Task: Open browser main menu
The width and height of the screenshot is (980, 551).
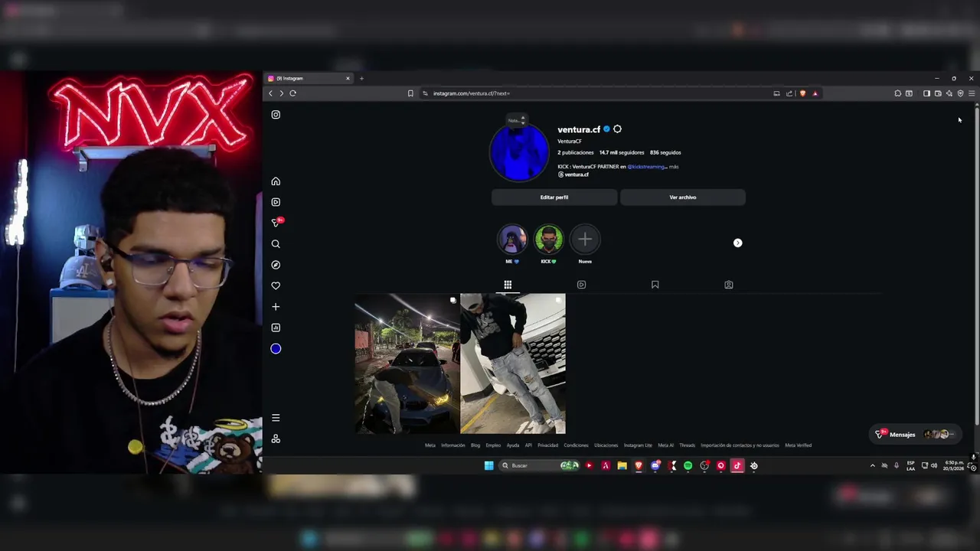Action: (x=972, y=93)
